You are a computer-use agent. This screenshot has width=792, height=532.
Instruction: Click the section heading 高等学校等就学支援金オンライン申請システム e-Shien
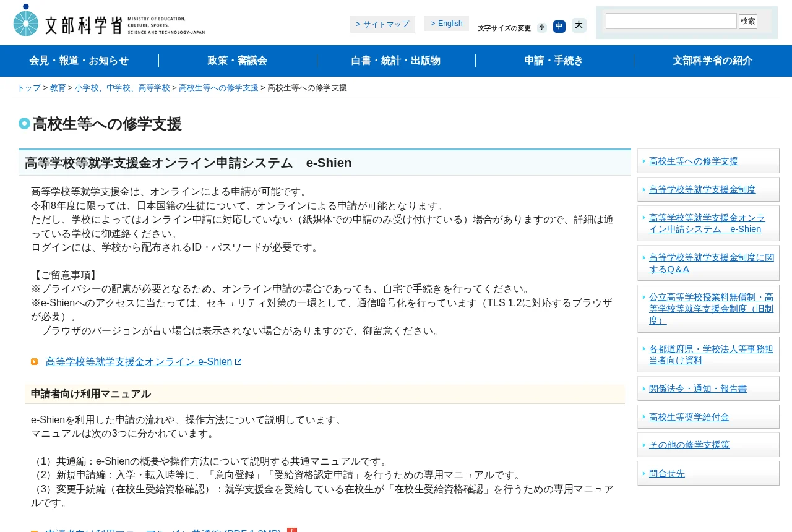point(188,163)
